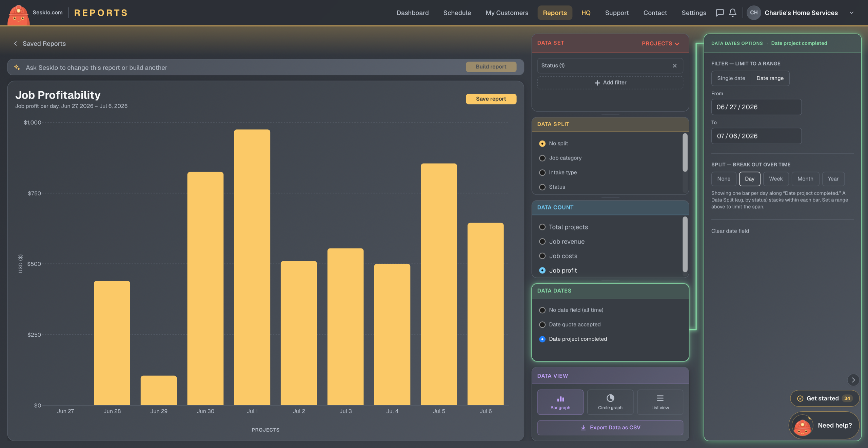This screenshot has height=448, width=868.
Task: Click the Data Split panel scrollbar
Action: (x=685, y=153)
